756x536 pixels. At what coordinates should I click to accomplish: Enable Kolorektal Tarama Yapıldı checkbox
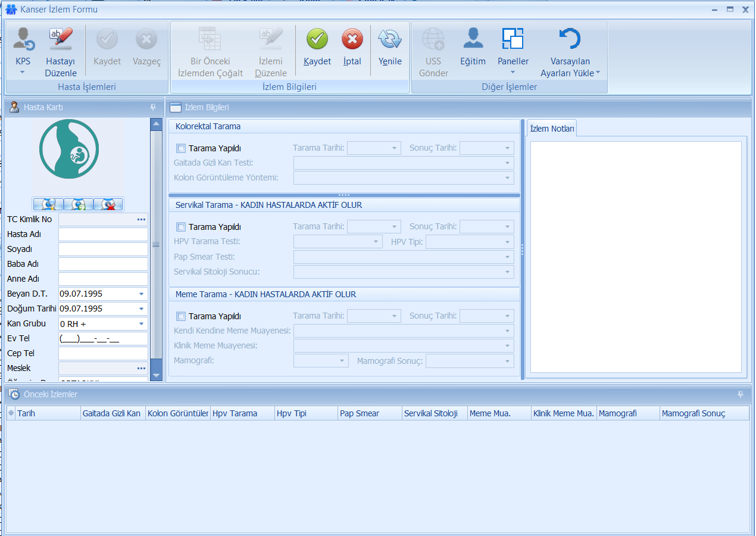[x=181, y=148]
